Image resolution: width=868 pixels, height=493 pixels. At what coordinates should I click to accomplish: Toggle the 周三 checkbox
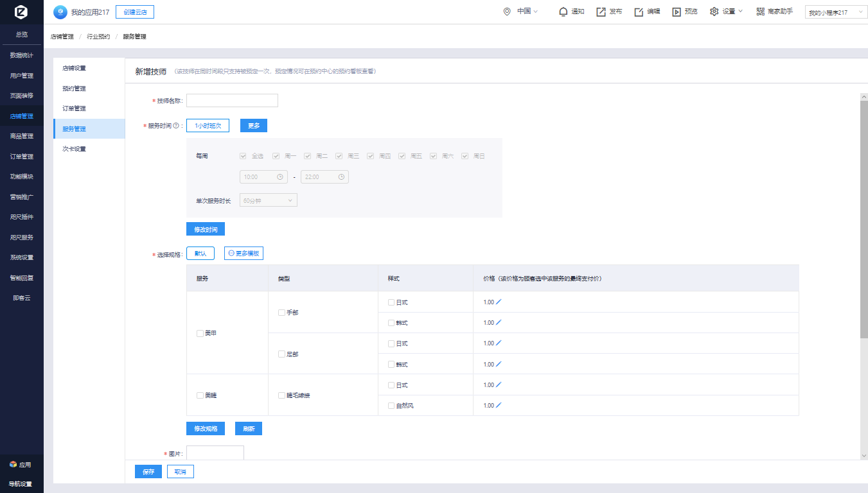[339, 156]
